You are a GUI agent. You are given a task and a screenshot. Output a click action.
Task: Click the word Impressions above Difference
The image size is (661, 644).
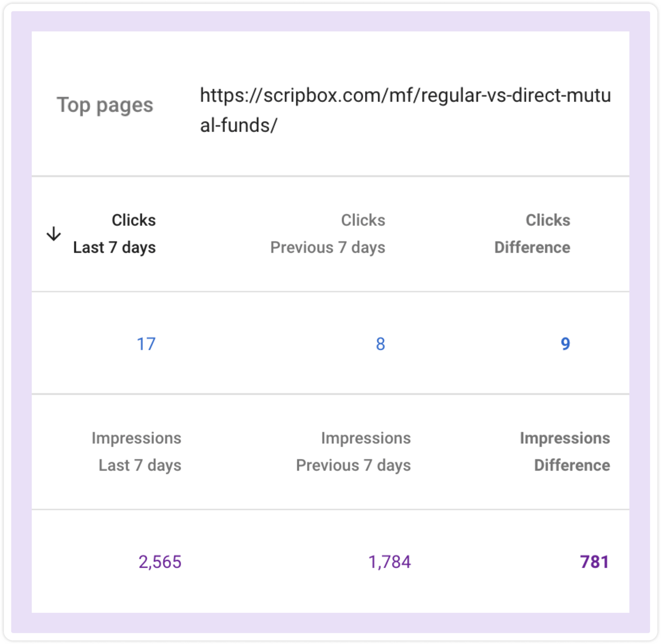[x=565, y=438]
